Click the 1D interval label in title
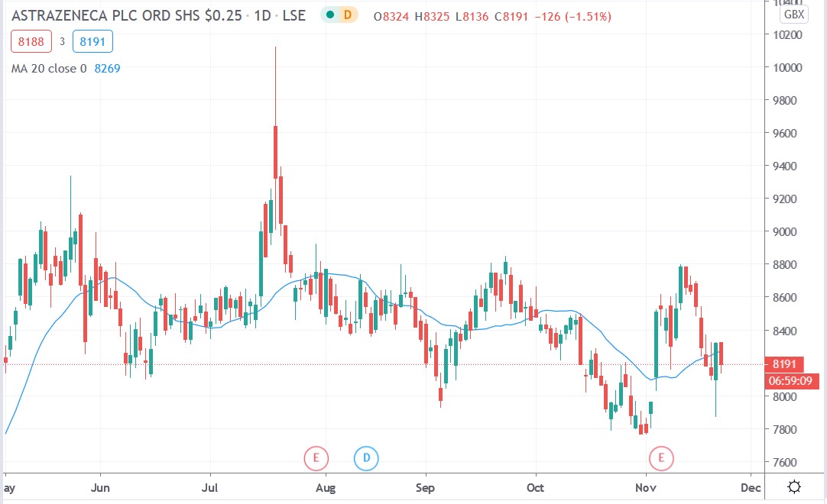 point(262,16)
